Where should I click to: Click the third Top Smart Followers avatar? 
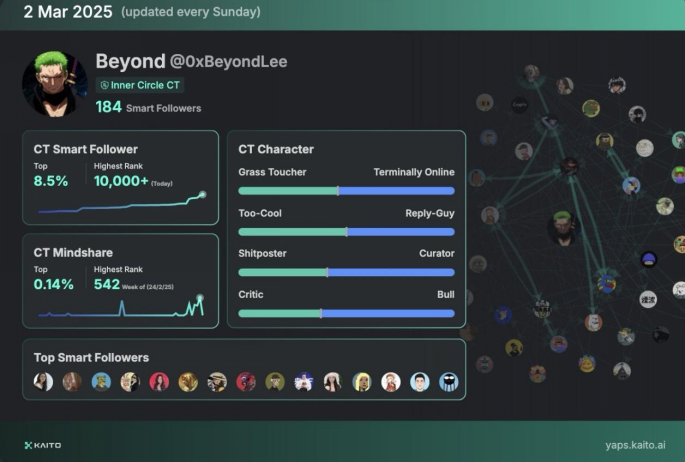[101, 381]
